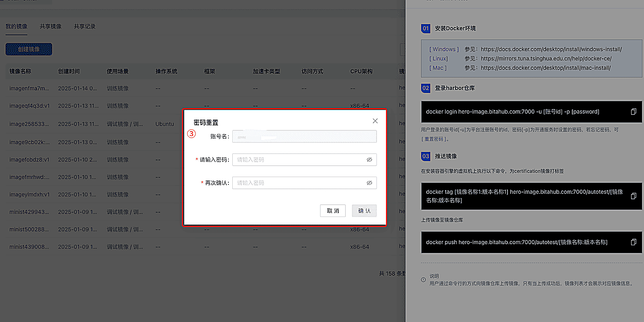Select image row minist500288
Image resolution: width=644 pixels, height=322 pixels.
[x=203, y=229]
